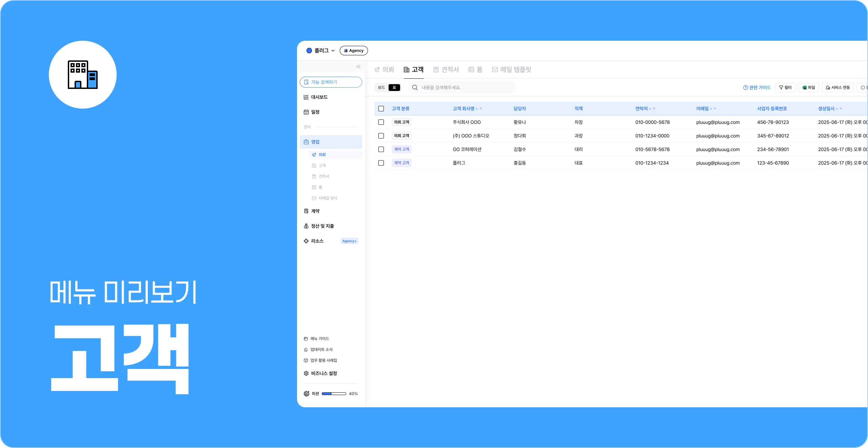Open the 관련 가이드 link
The image size is (868, 448).
(757, 88)
